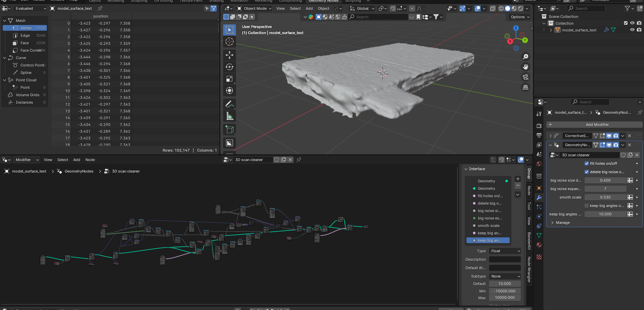Expand the CorrectiveSmooth modifier panel

coord(551,136)
